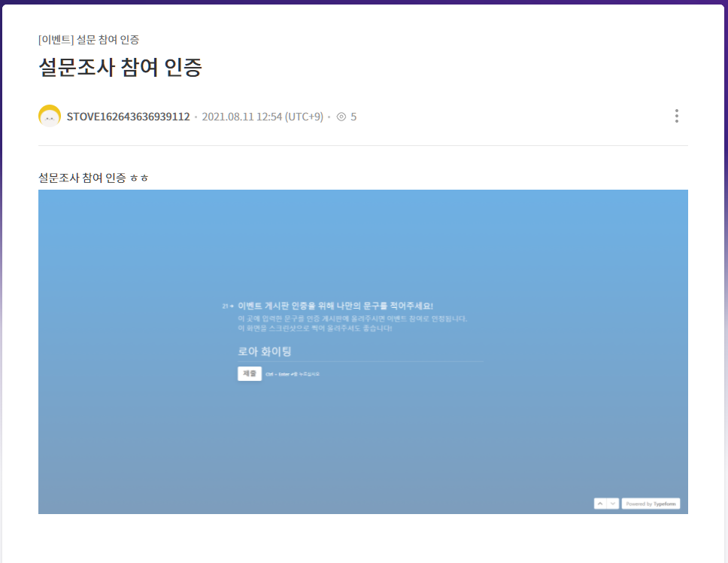Click the post title 설문조사 참여 인증
728x563 pixels.
(x=120, y=67)
